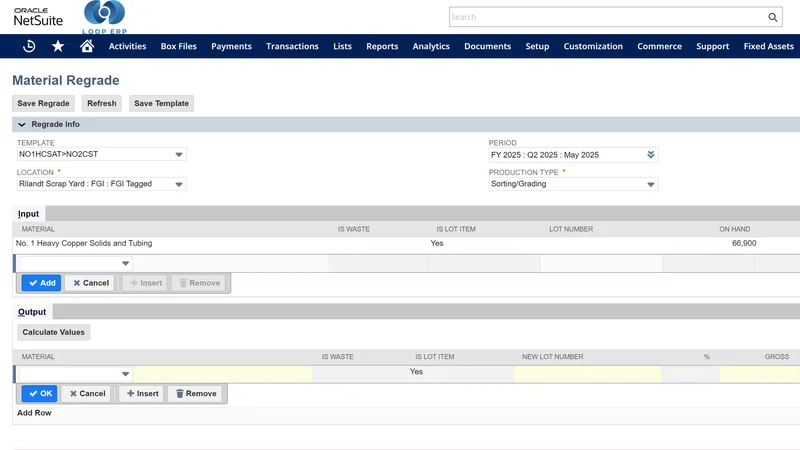This screenshot has height=450, width=800.
Task: Click Remove in the Output section
Action: [196, 393]
